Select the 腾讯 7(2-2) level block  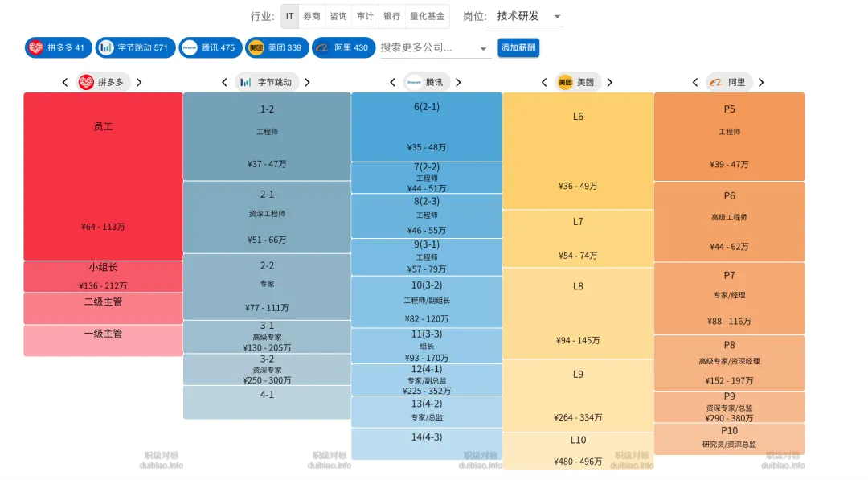click(426, 177)
